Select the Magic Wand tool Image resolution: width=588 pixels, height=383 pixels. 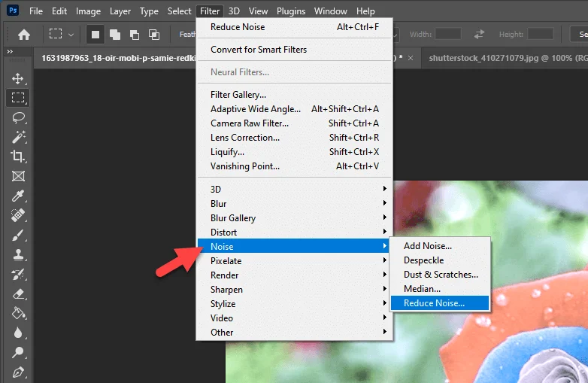click(x=18, y=137)
